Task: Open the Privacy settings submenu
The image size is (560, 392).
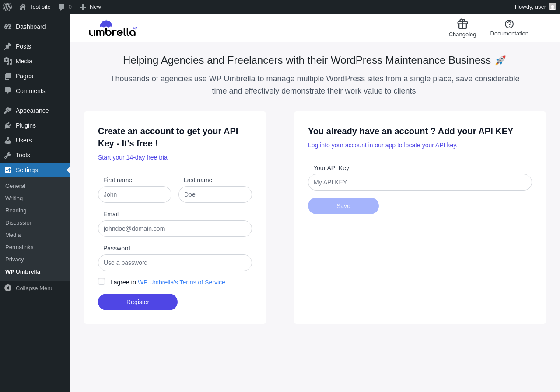Action: point(35,259)
